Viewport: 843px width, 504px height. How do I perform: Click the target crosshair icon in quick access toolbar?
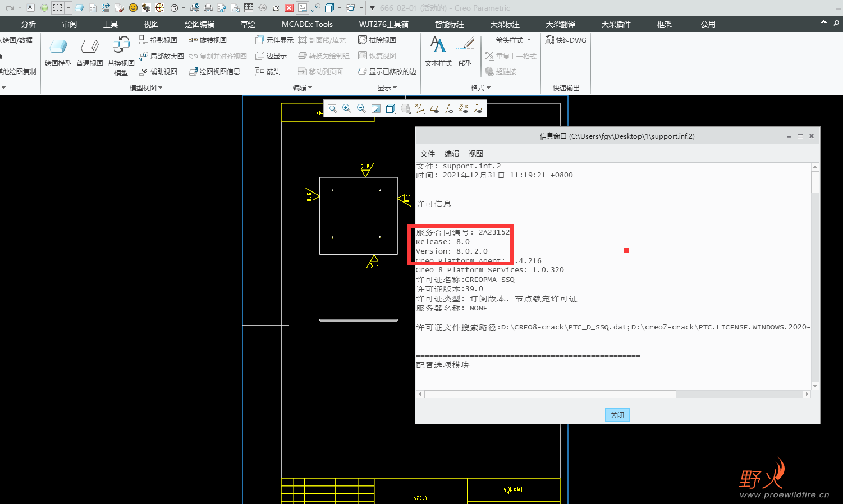point(159,8)
